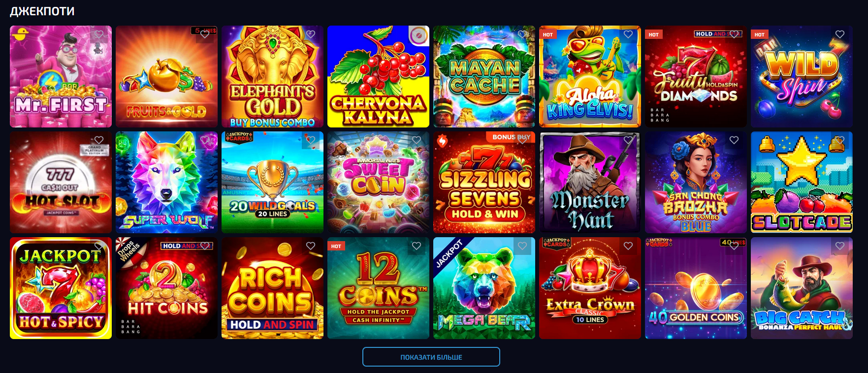Image resolution: width=868 pixels, height=373 pixels.
Task: Open the Super Wolf game tile
Action: [166, 182]
